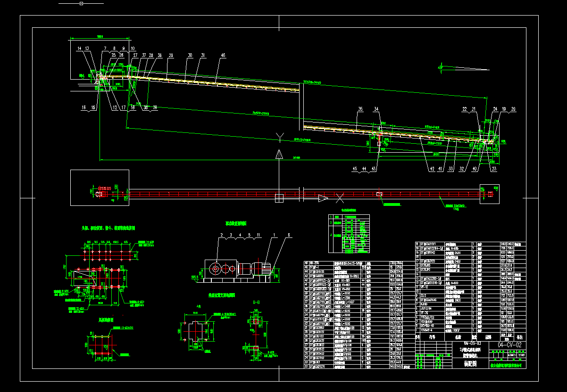Select callout balloon 35 on lower conveyor
Viewport: 567px width, 392px height.
click(360, 109)
